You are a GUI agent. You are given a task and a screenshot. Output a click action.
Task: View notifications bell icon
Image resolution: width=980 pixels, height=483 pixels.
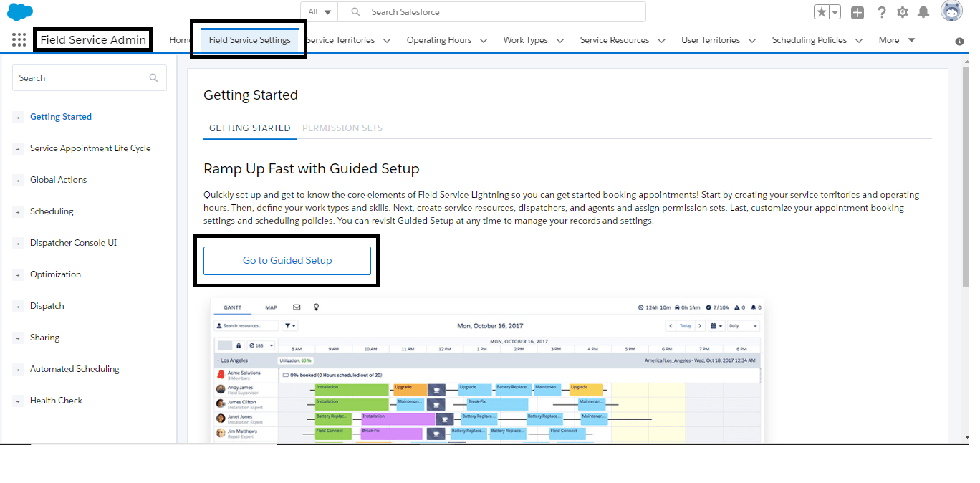[x=923, y=11]
